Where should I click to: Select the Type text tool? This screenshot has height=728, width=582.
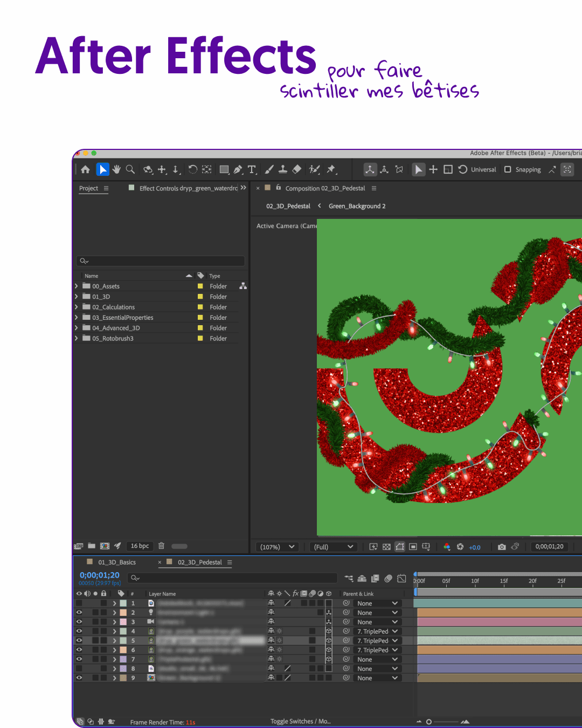click(252, 169)
